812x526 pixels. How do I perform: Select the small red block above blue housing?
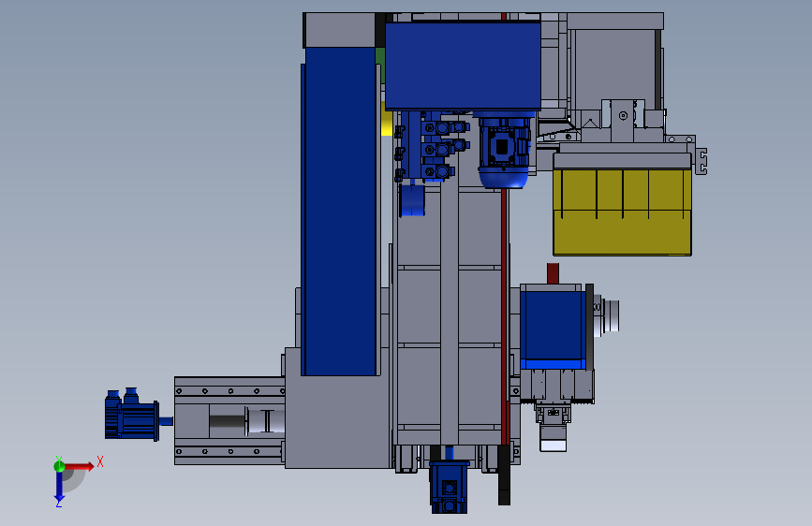pos(554,273)
